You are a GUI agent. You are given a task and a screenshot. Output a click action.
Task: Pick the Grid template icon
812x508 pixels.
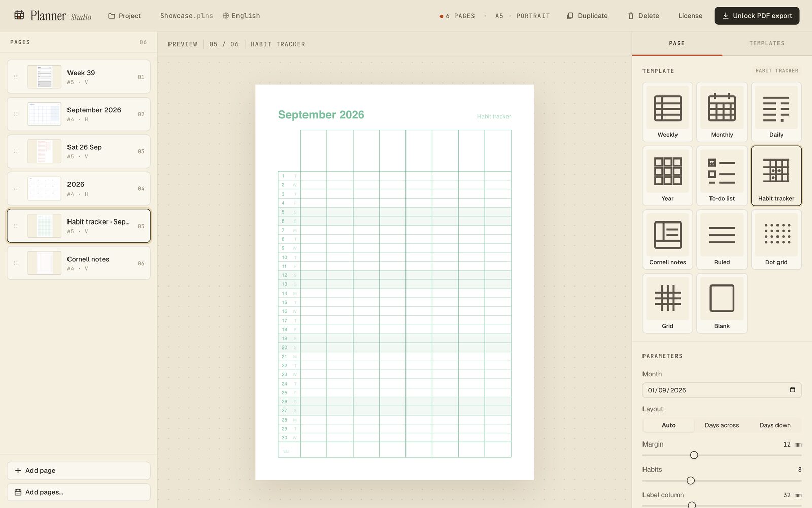pos(667,303)
